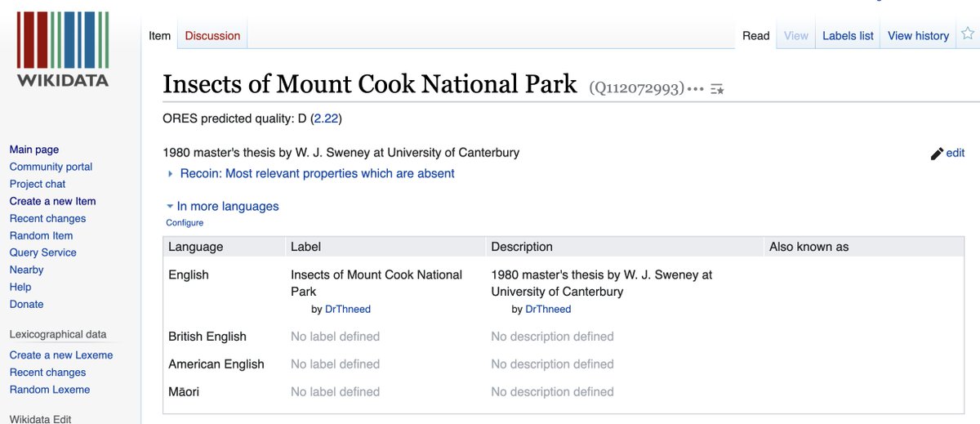Click the main 1980 master's thesis description line
Image resolution: width=980 pixels, height=424 pixels.
point(341,153)
